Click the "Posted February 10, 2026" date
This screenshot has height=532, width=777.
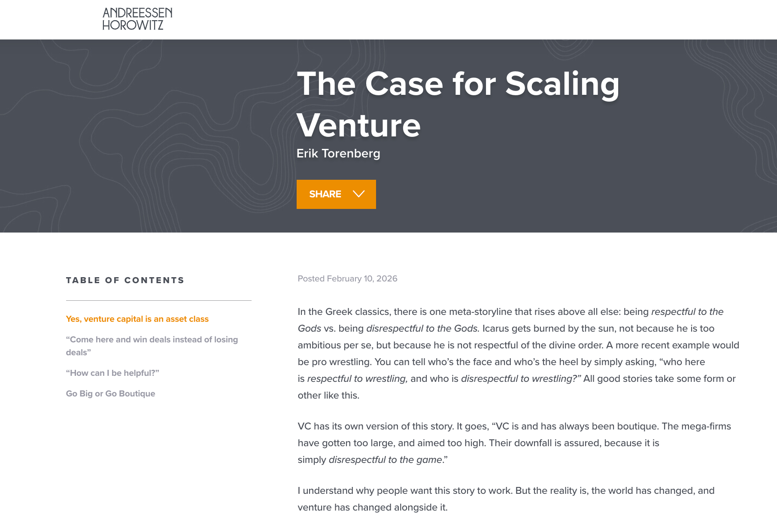point(347,278)
